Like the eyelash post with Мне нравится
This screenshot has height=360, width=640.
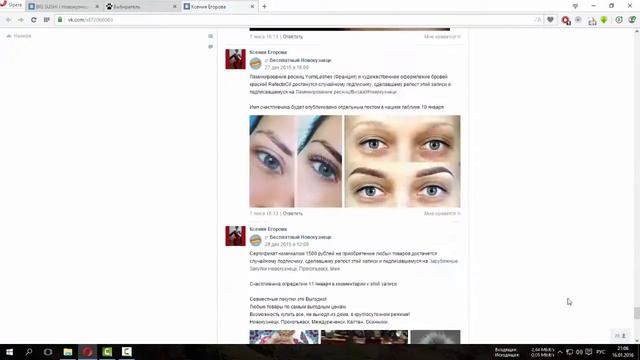pos(442,213)
